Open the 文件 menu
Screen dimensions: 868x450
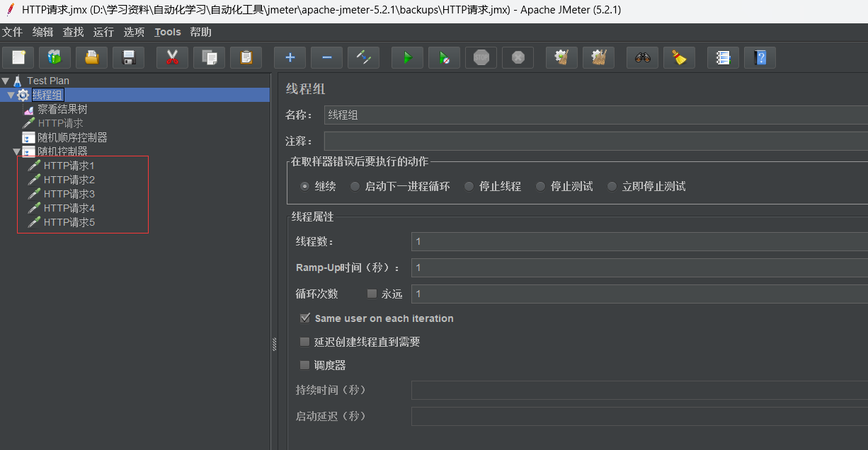tap(13, 32)
